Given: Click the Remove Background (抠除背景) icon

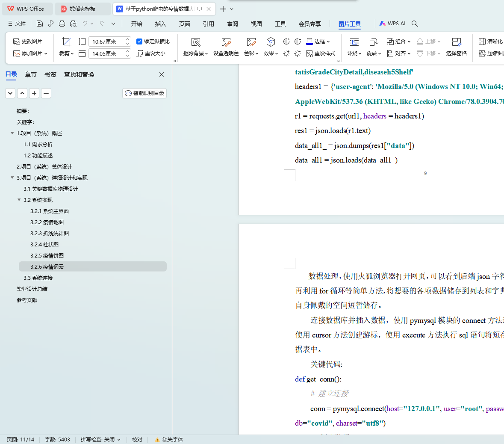Looking at the screenshot, I should 196,42.
